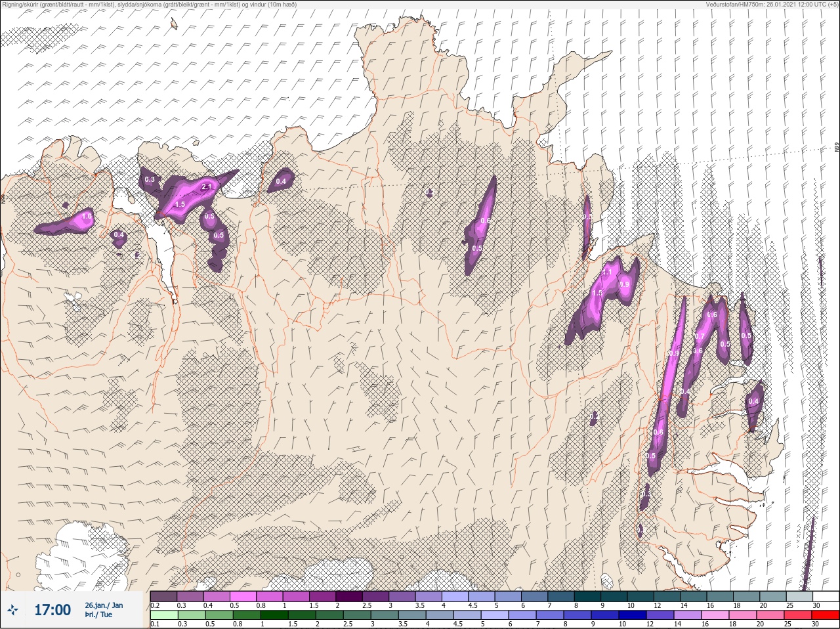This screenshot has height=629, width=840.
Task: Click the Rigning/skúrir map title text
Action: pyautogui.click(x=149, y=5)
